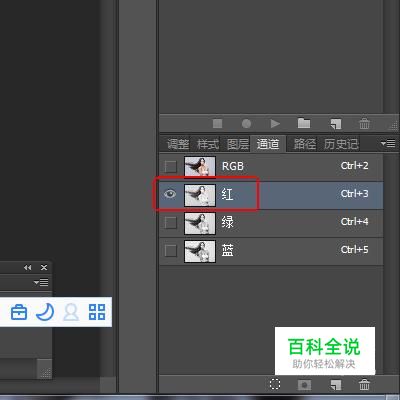
Task: Click the four-squares grid icon
Action: click(97, 312)
